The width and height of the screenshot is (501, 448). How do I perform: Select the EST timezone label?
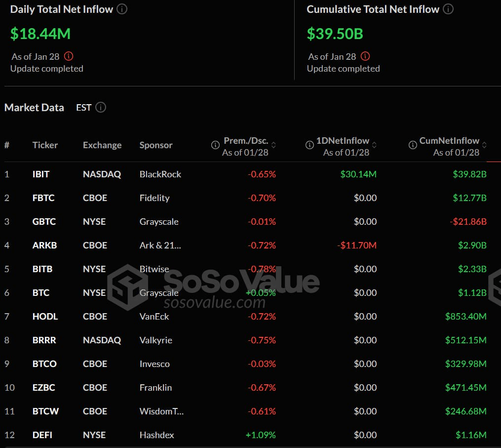point(83,107)
